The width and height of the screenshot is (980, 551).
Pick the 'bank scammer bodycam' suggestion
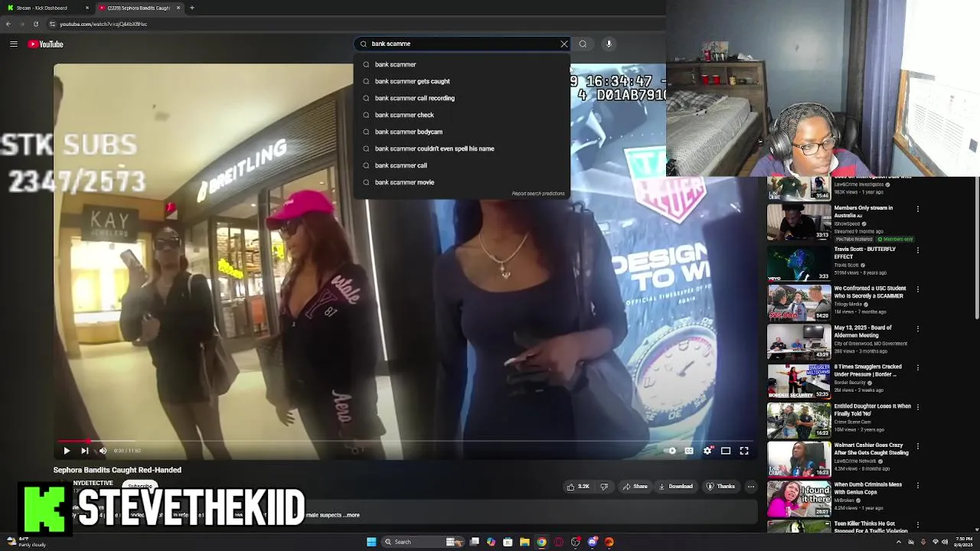pos(462,132)
